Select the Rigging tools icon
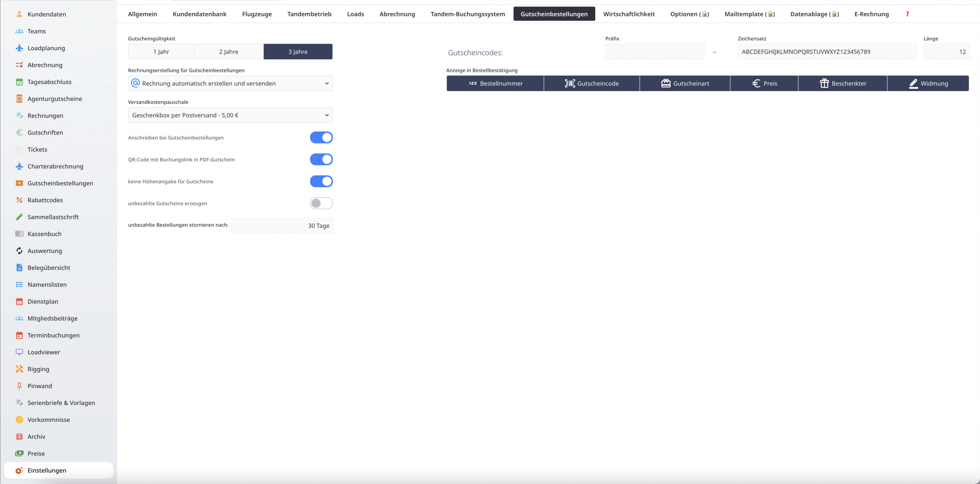Screen dimensions: 980x484 pos(19,369)
